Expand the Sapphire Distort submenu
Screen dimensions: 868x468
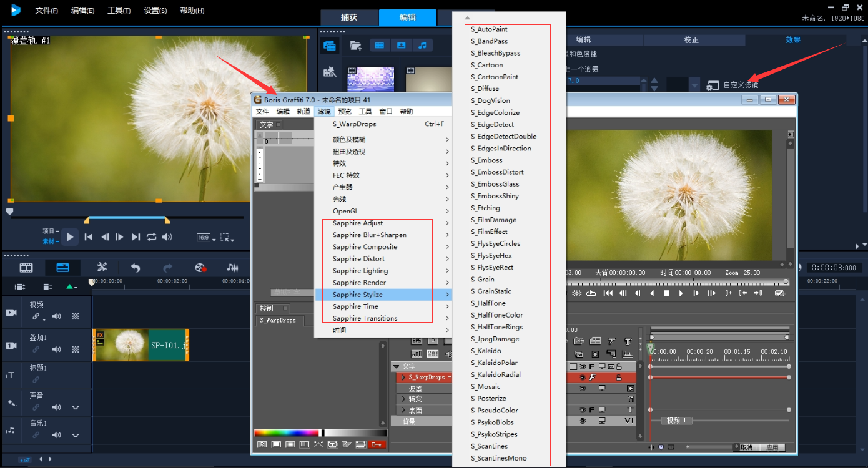[x=383, y=258]
